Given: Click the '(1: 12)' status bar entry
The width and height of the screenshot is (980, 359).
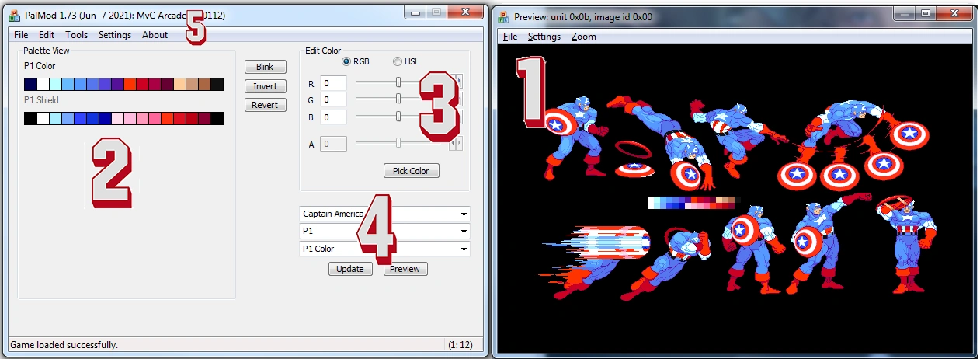Looking at the screenshot, I should point(461,344).
